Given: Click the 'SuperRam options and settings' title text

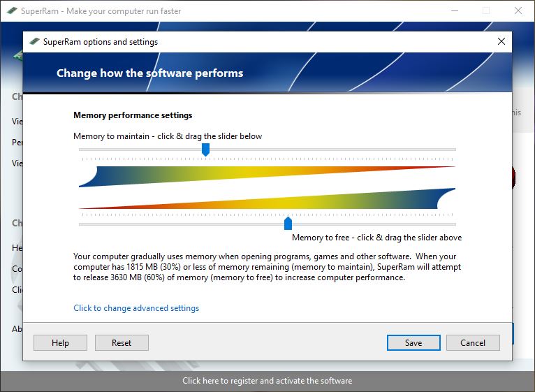Looking at the screenshot, I should pyautogui.click(x=101, y=42).
